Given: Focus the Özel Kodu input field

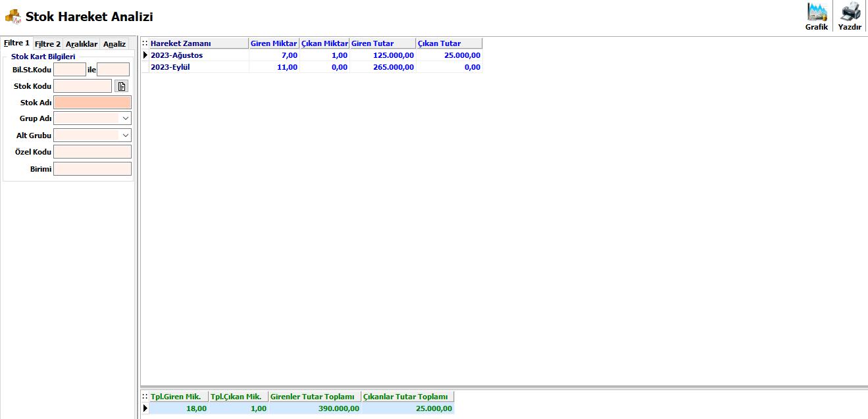Looking at the screenshot, I should (x=92, y=152).
